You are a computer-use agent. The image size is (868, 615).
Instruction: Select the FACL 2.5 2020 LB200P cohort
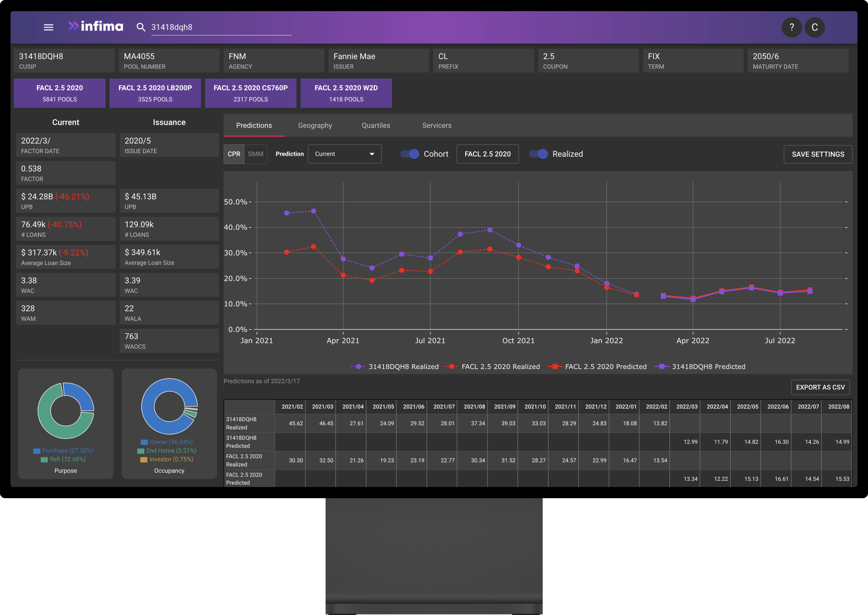coord(155,93)
